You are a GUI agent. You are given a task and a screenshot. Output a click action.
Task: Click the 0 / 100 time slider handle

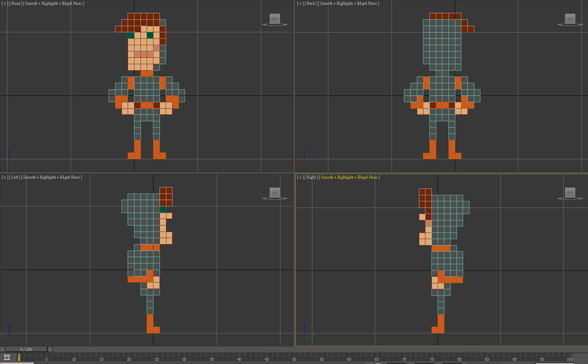26,349
